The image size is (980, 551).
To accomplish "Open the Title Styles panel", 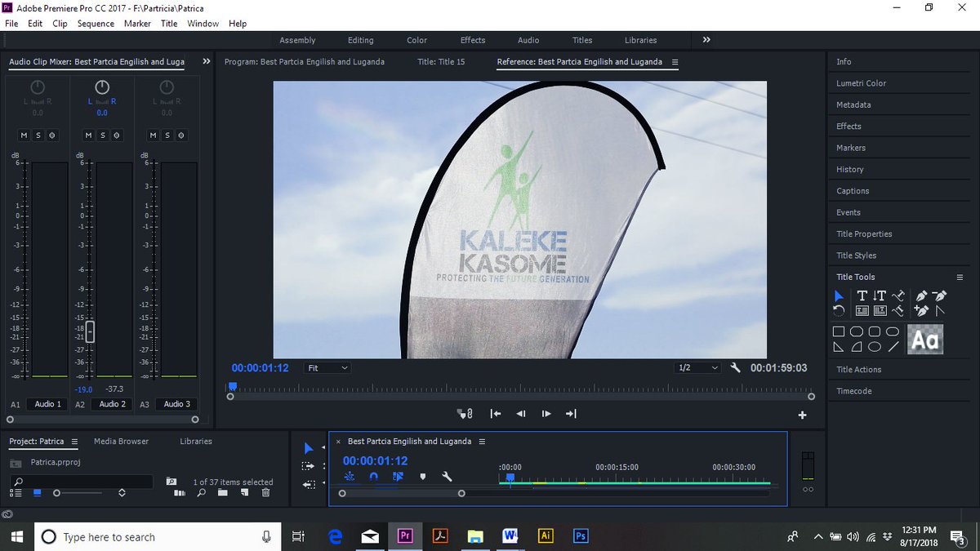I will [x=856, y=256].
